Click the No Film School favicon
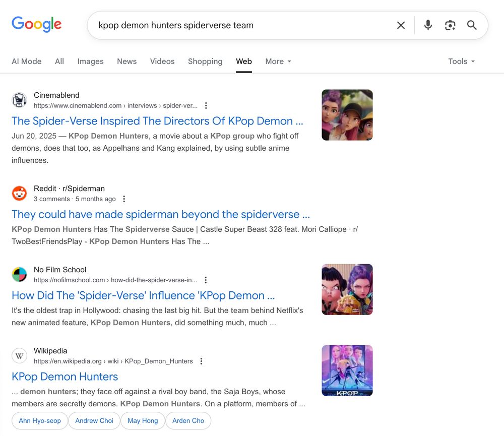 (x=19, y=274)
